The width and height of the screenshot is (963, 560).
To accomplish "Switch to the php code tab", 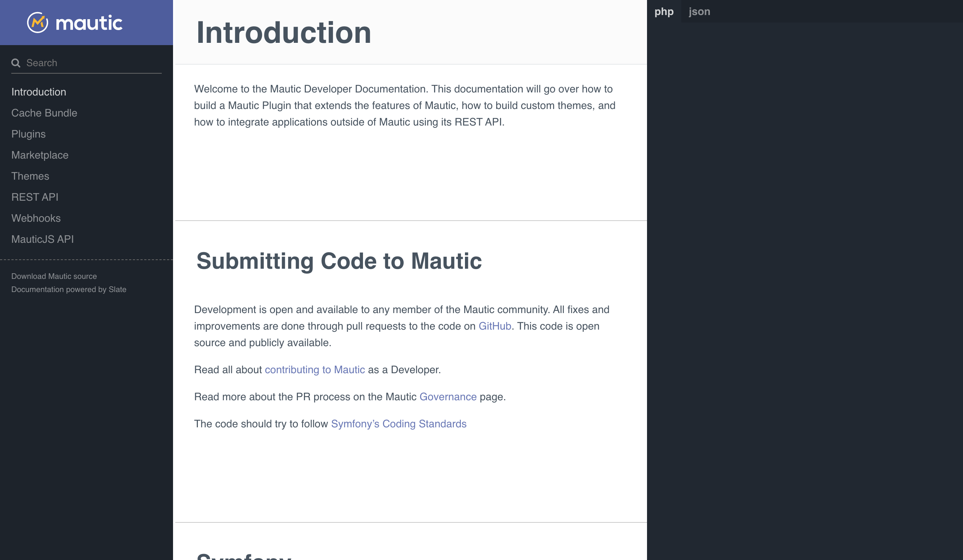I will point(664,11).
